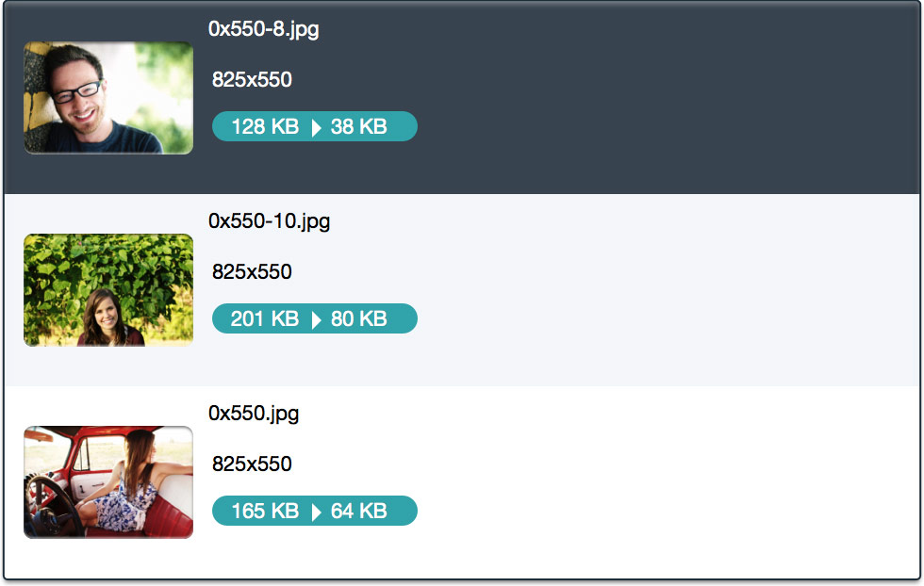Select the highlighted 0x550-8.jpg row
Image resolution: width=924 pixels, height=586 pixels.
point(566,97)
